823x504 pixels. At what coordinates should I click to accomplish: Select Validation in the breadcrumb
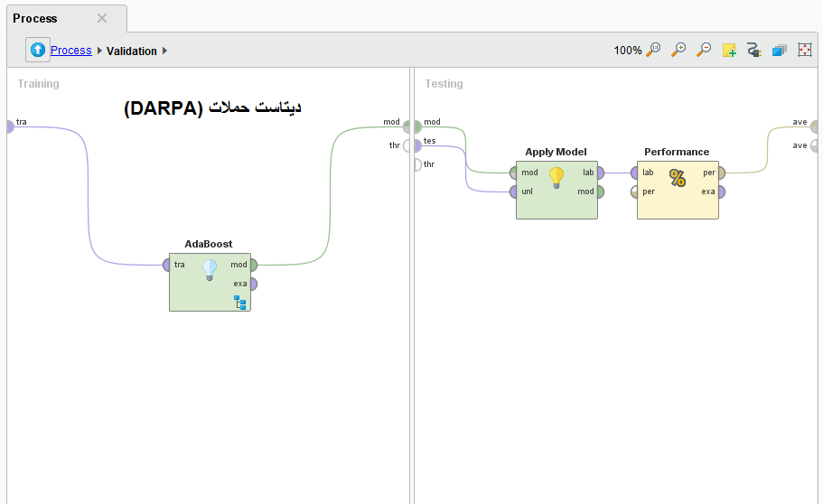click(132, 51)
